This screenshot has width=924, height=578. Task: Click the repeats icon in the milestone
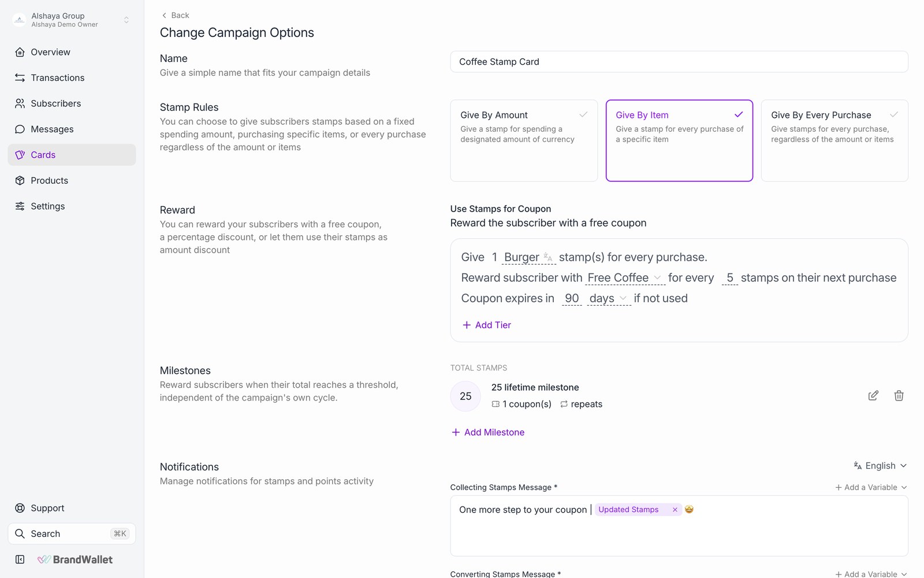564,404
